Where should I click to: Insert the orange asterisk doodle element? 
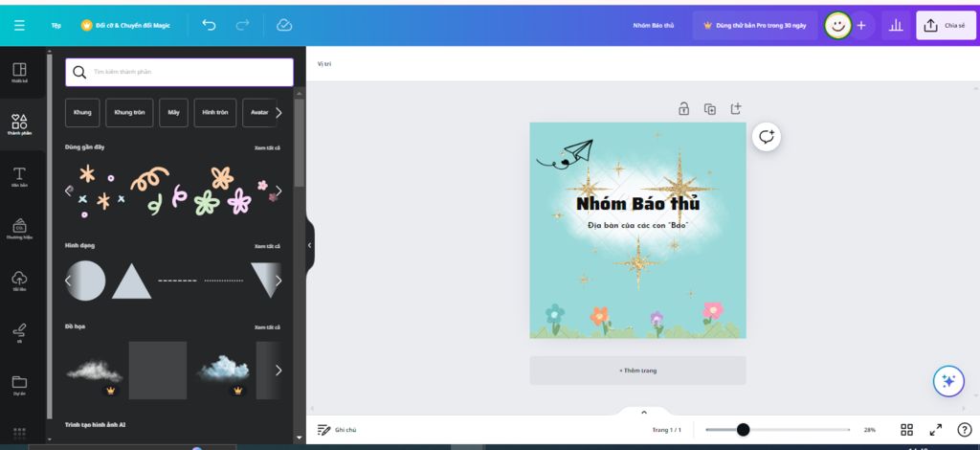coord(87,174)
